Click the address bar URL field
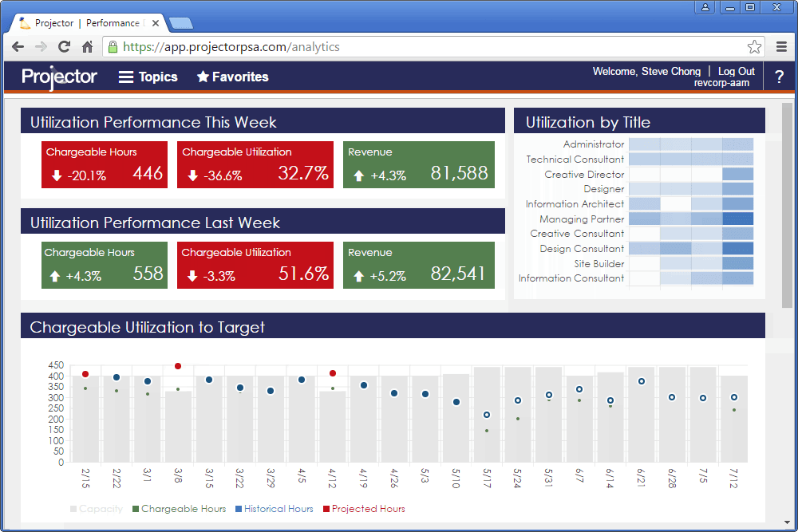This screenshot has width=798, height=532. tap(431, 47)
